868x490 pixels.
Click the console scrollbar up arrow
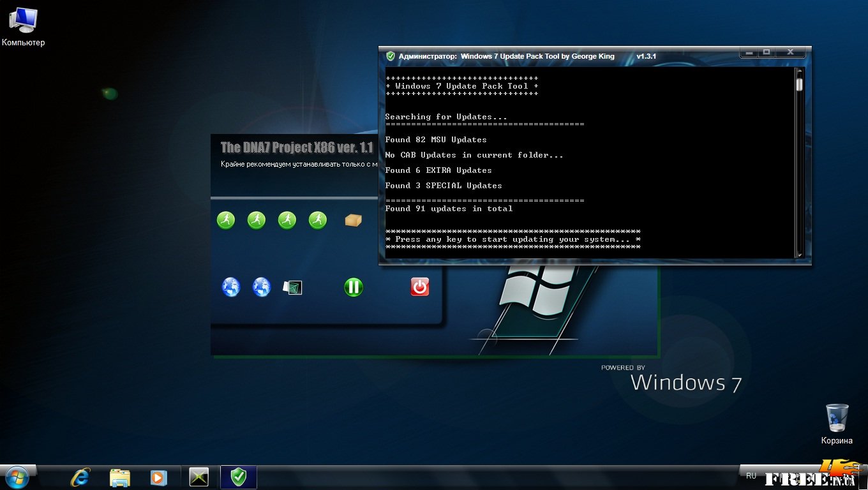click(x=799, y=72)
